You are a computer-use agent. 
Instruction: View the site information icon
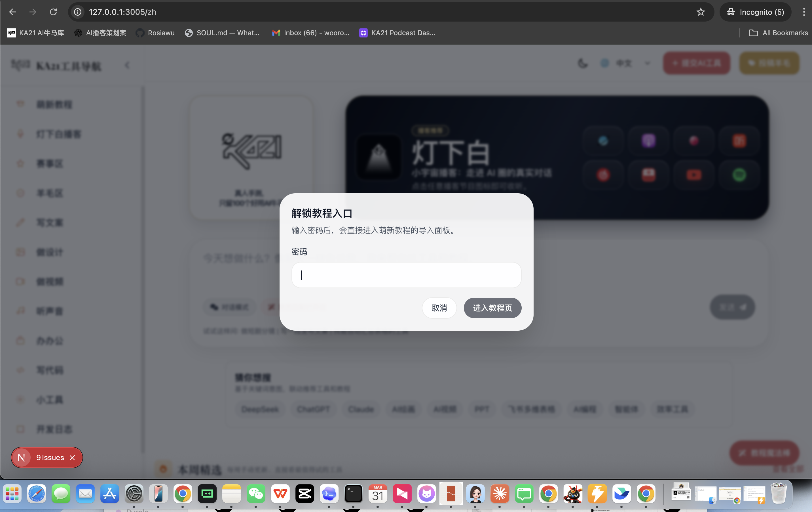[78, 12]
